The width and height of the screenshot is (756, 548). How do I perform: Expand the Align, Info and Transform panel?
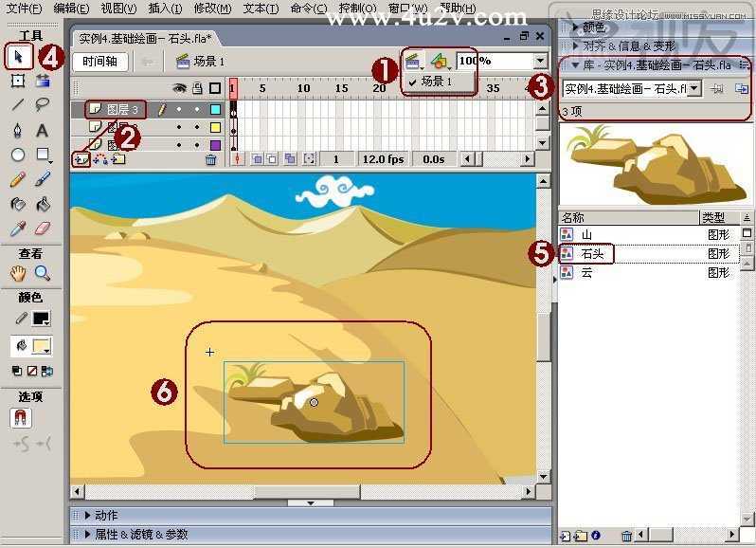tap(576, 46)
